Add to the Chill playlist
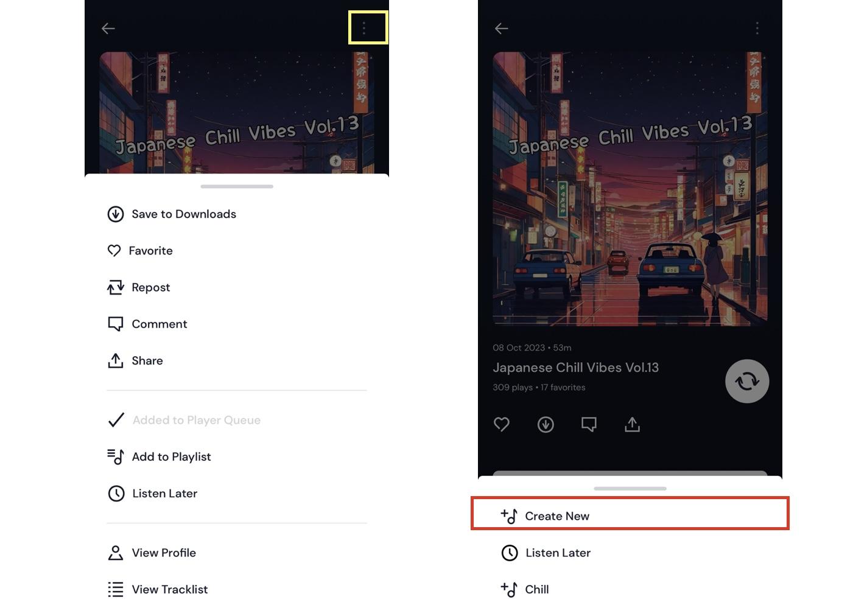Image resolution: width=867 pixels, height=616 pixels. click(x=630, y=589)
